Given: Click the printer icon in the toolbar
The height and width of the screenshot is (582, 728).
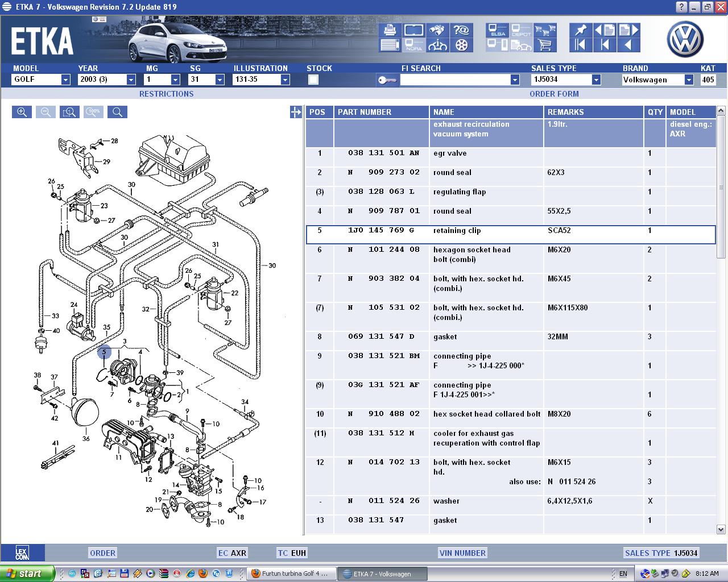Looking at the screenshot, I should (x=390, y=30).
